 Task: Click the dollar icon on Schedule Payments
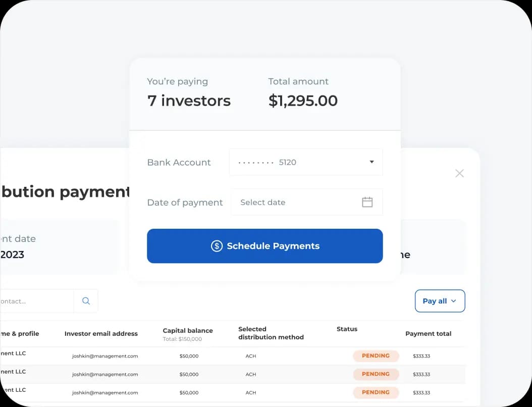(217, 246)
